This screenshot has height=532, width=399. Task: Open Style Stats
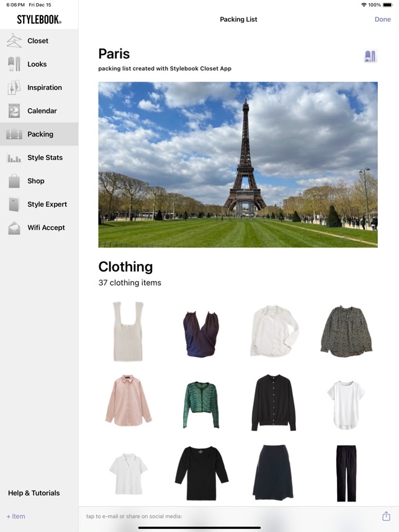tap(39, 157)
